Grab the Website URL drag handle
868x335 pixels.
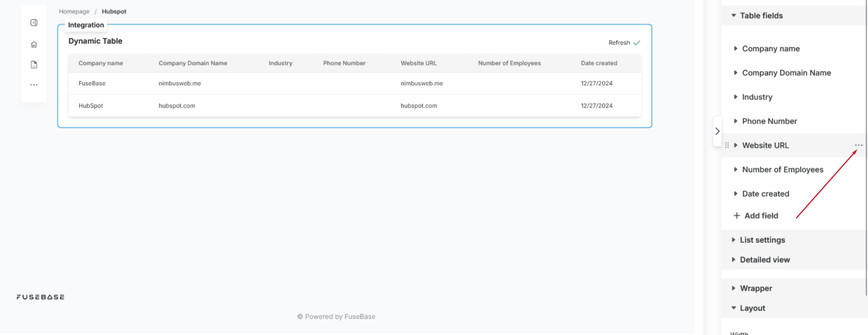pyautogui.click(x=727, y=145)
